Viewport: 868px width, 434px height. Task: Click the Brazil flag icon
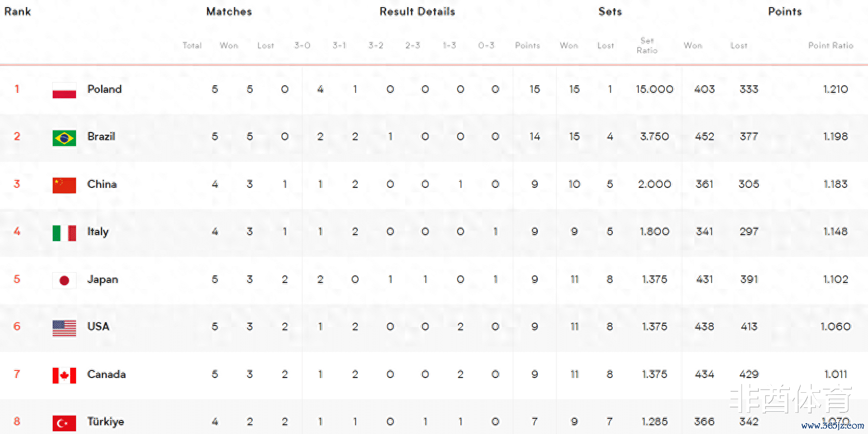tap(64, 137)
